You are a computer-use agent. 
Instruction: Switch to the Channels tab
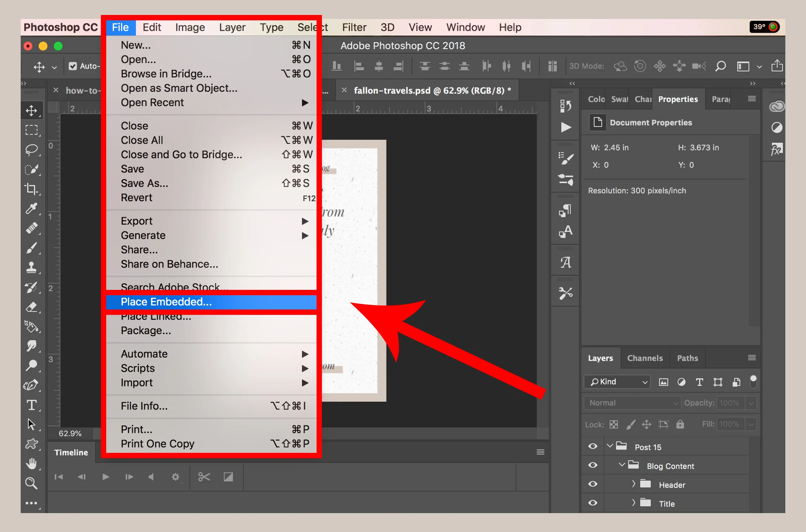645,358
